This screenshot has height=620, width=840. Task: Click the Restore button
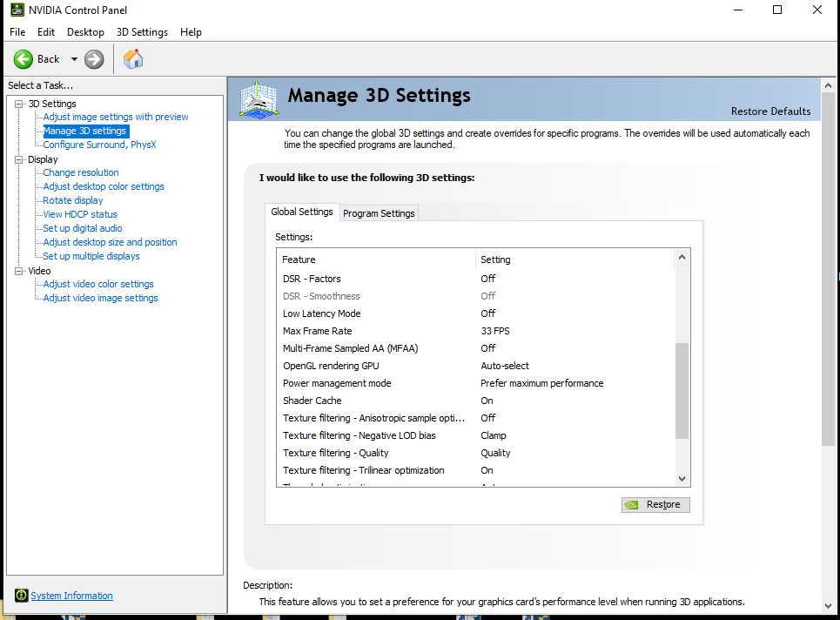click(655, 505)
